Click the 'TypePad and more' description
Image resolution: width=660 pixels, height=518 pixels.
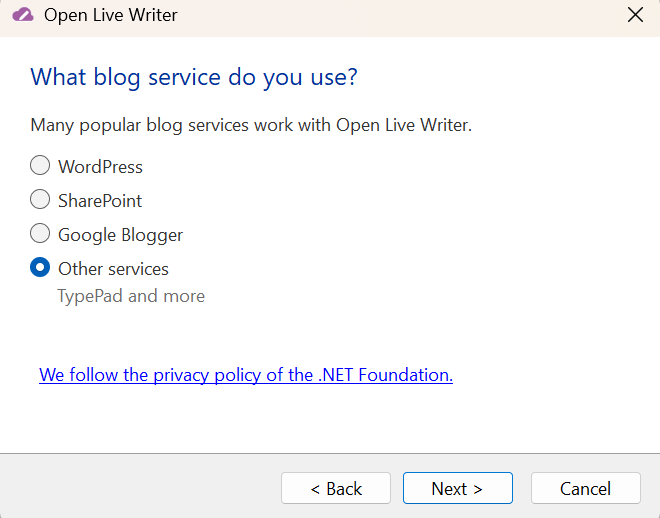coord(131,296)
